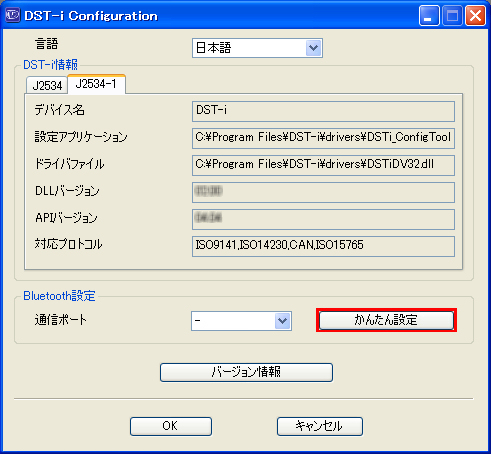This screenshot has width=491, height=454.
Task: Click the ドライバファイル path field
Action: [323, 165]
